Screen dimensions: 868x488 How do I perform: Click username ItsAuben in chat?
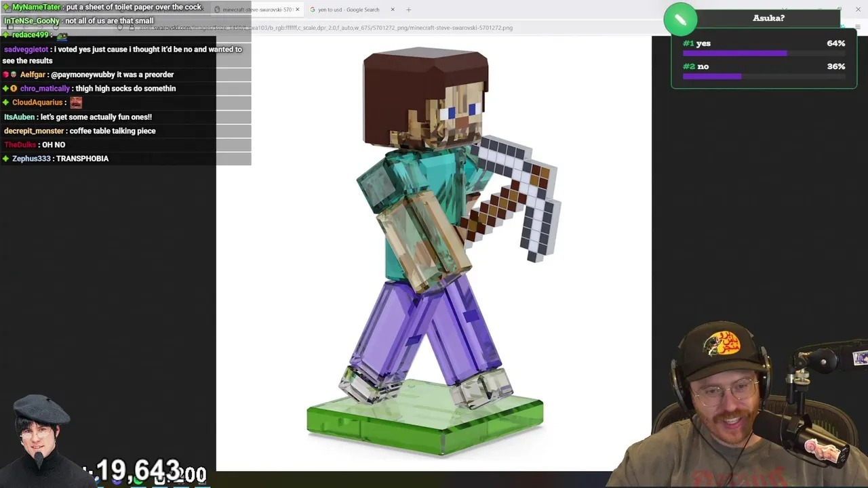click(x=19, y=117)
